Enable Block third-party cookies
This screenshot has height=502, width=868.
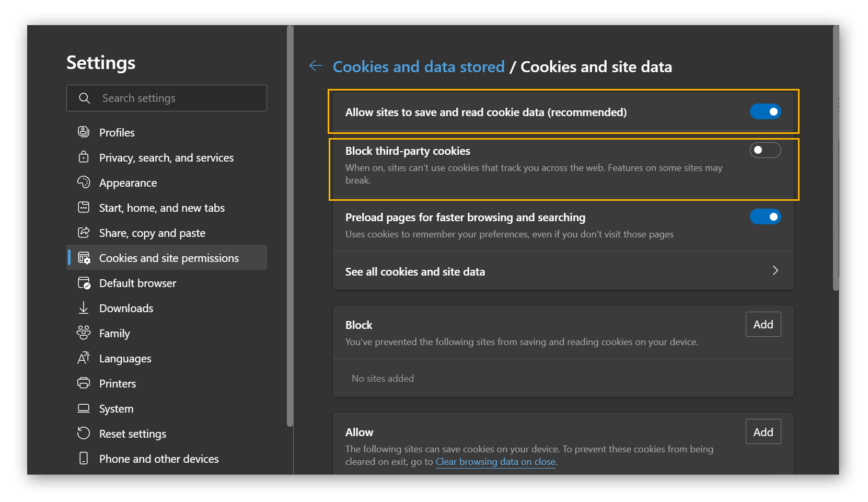pyautogui.click(x=765, y=150)
